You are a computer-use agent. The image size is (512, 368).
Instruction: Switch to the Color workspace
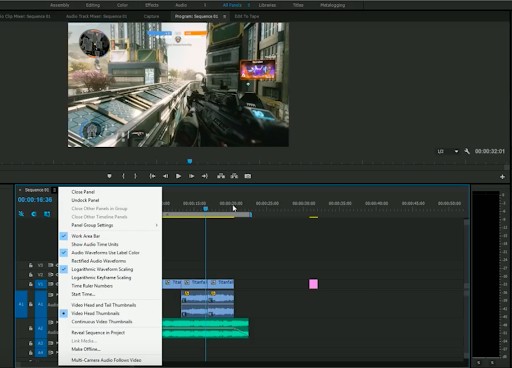(x=122, y=5)
